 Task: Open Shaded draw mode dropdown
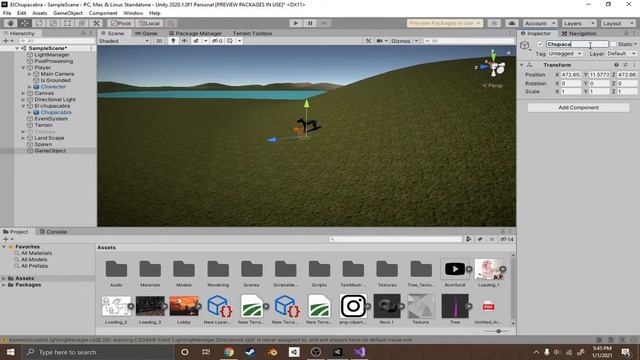click(124, 41)
